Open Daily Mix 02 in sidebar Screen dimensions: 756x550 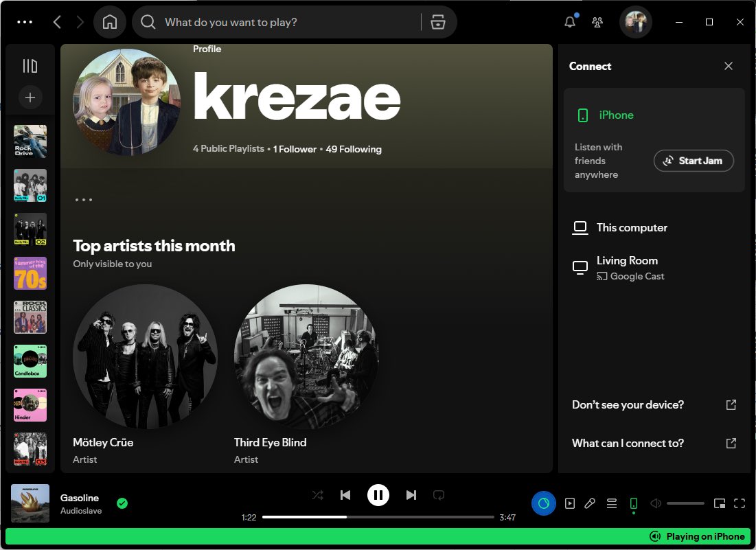[x=30, y=229]
